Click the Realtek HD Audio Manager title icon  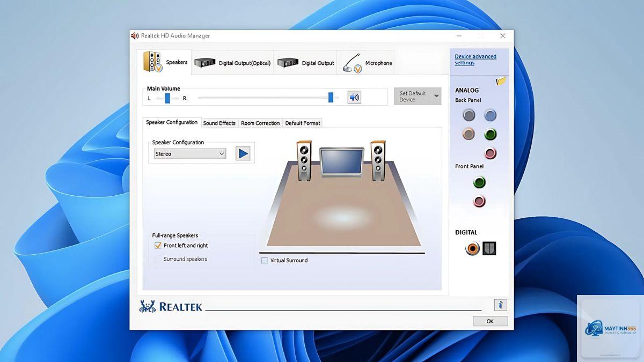pos(135,36)
